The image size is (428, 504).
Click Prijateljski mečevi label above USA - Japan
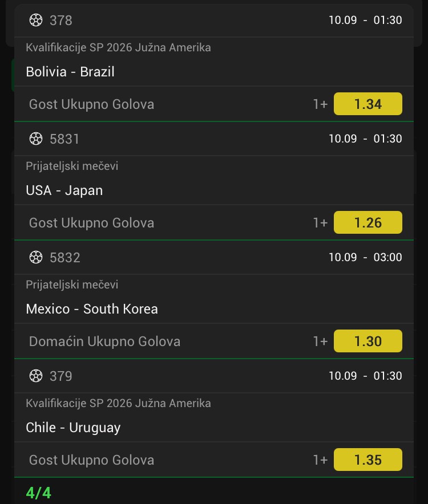point(72,166)
